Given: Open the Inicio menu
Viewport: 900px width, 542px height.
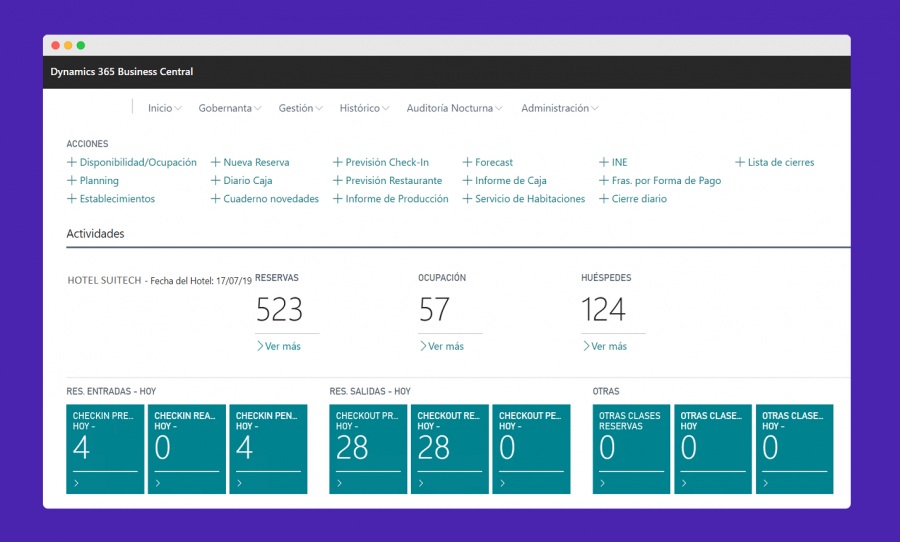Looking at the screenshot, I should 160,108.
